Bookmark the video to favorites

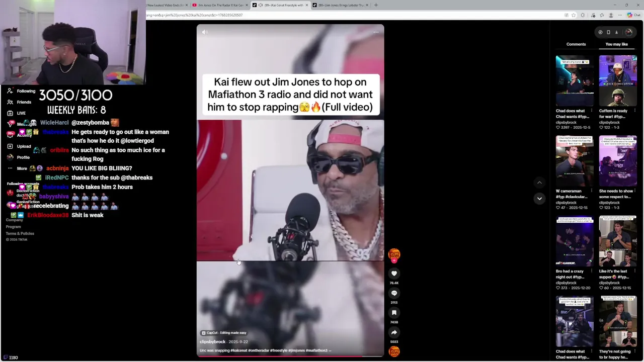click(x=394, y=313)
